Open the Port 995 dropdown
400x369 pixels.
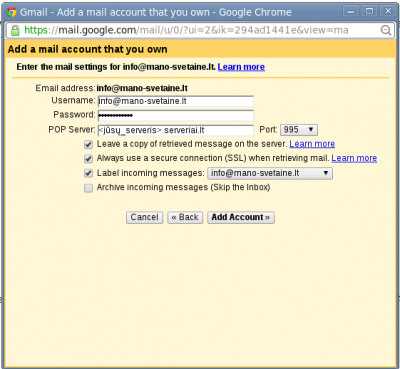pyautogui.click(x=299, y=130)
